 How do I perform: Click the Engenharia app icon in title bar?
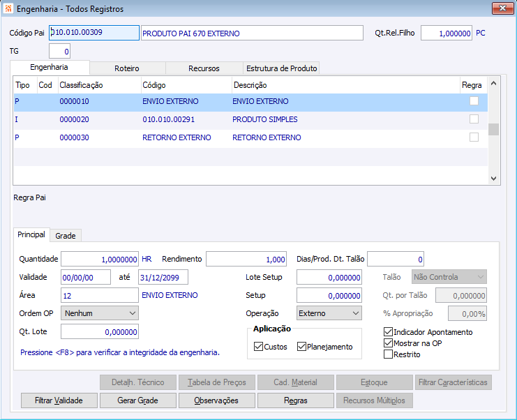pos(8,9)
